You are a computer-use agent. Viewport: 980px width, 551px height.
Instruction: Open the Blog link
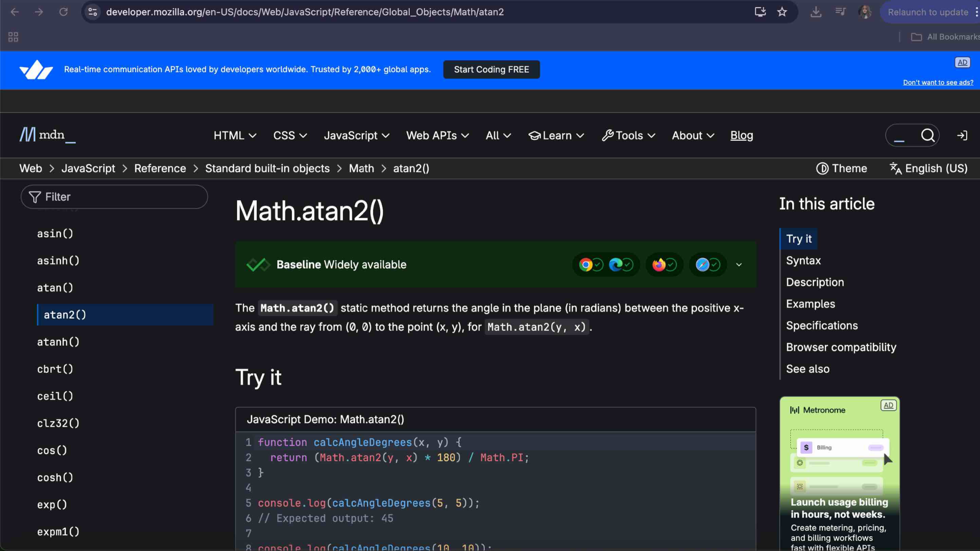tap(741, 136)
